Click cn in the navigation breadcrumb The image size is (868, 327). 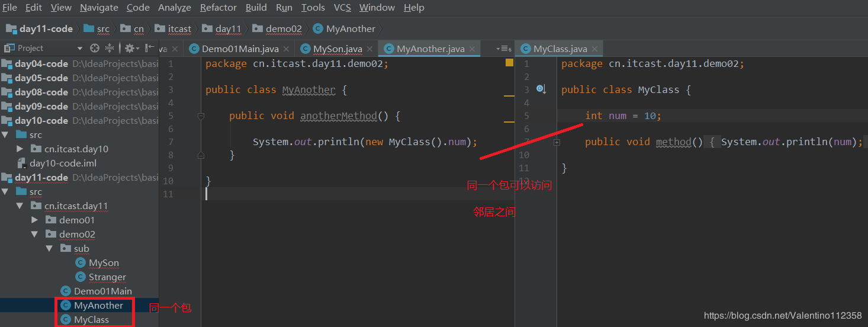pyautogui.click(x=132, y=28)
